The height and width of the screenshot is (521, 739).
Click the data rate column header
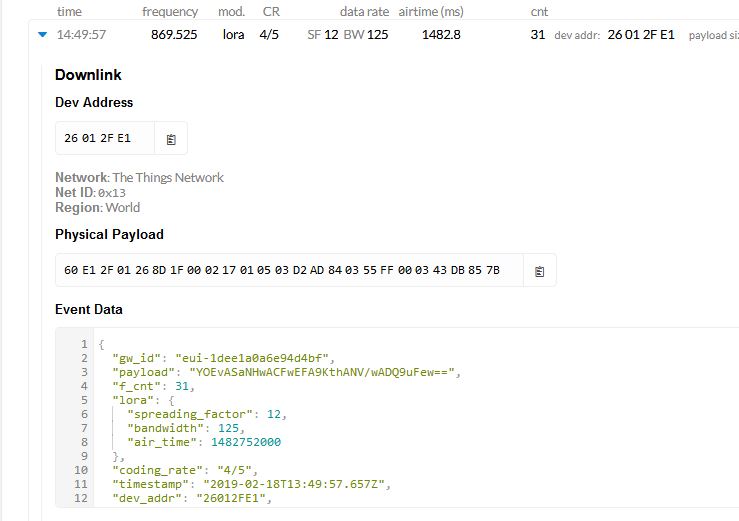coord(364,11)
